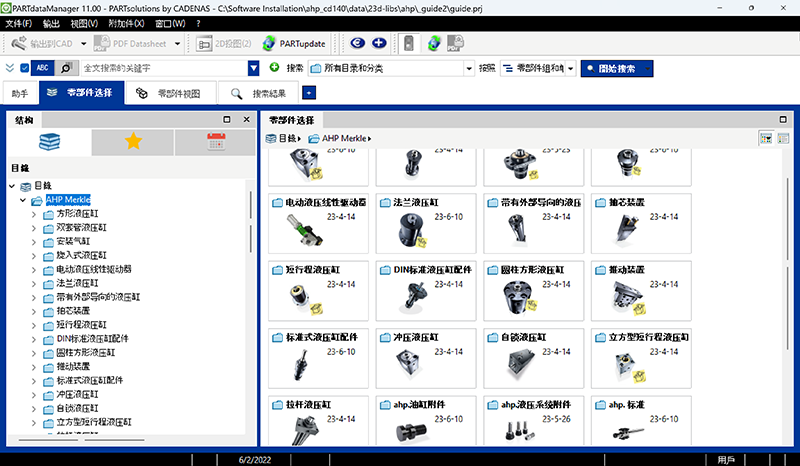800x466 pixels.
Task: Open the favorites star tab
Action: [x=133, y=142]
